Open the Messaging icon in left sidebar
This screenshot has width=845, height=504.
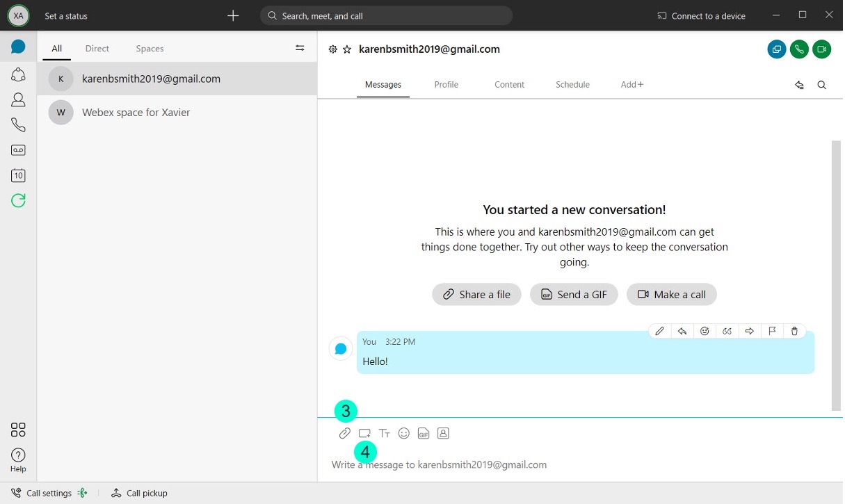(x=18, y=47)
